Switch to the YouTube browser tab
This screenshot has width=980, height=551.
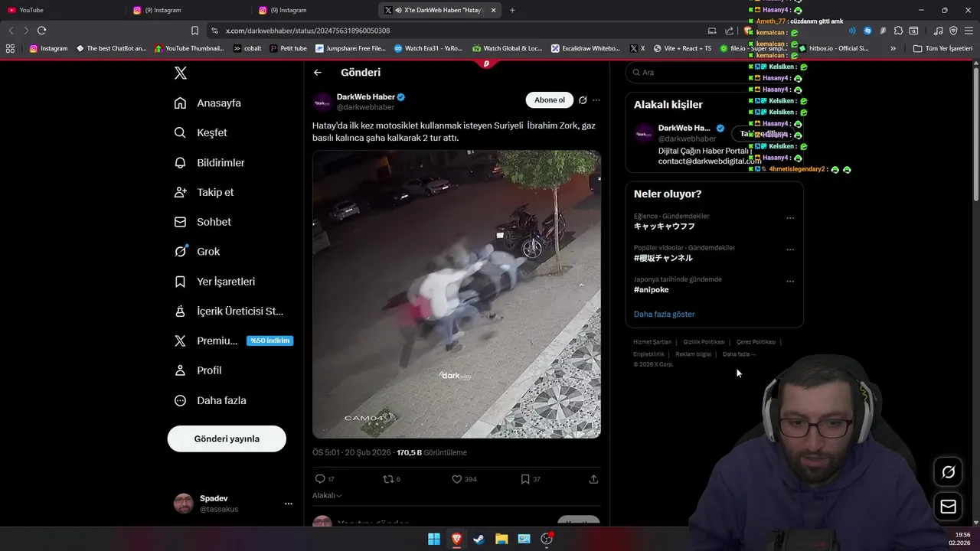[61, 10]
